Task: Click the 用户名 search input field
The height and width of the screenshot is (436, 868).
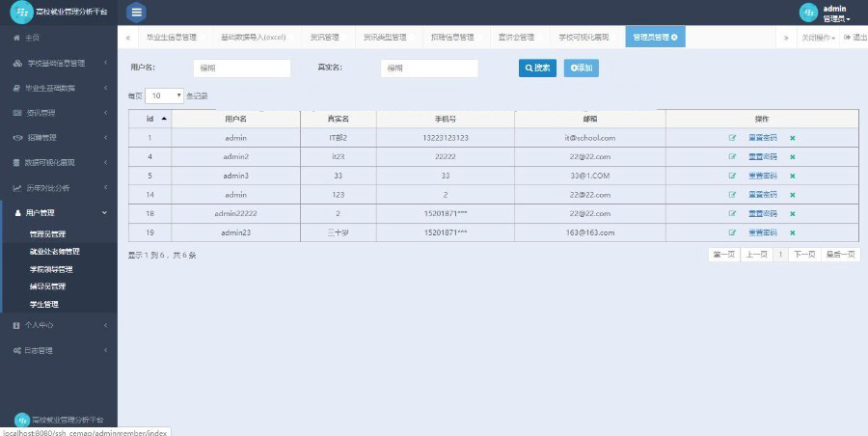Action: click(241, 68)
